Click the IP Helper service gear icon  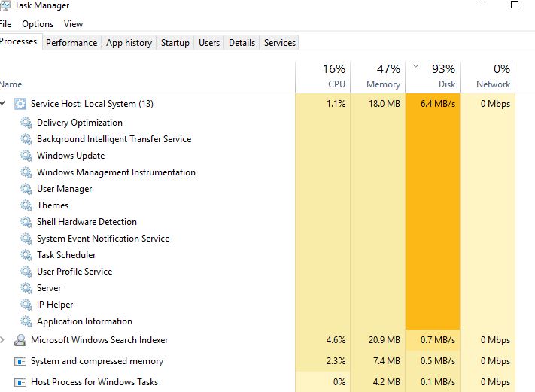(26, 305)
